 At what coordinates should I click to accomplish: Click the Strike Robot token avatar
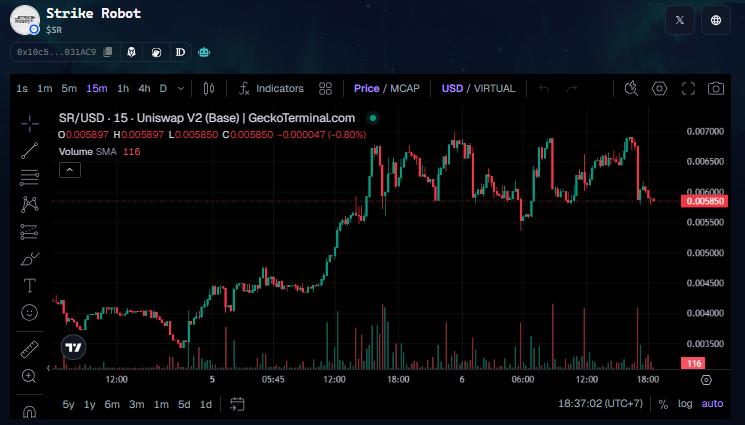[x=25, y=20]
